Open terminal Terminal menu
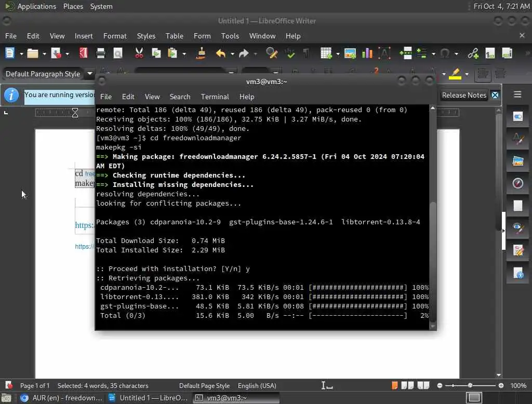The width and height of the screenshot is (532, 404). click(215, 97)
